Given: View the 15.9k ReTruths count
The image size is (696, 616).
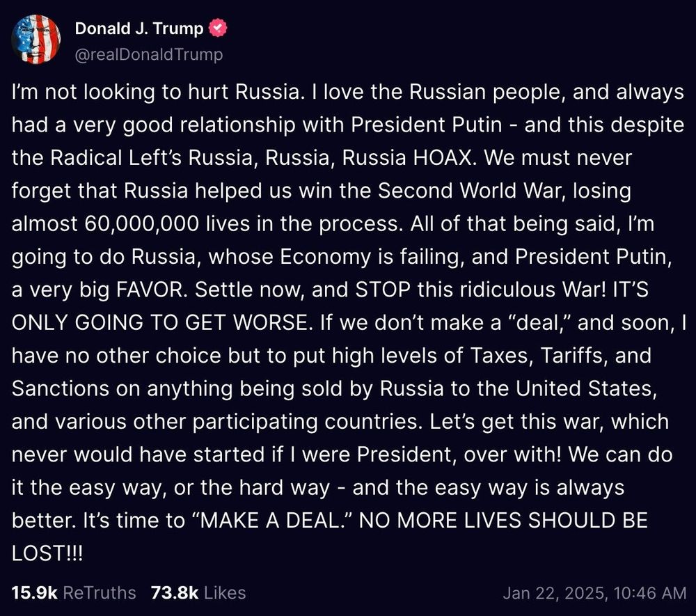Looking at the screenshot, I should [35, 593].
